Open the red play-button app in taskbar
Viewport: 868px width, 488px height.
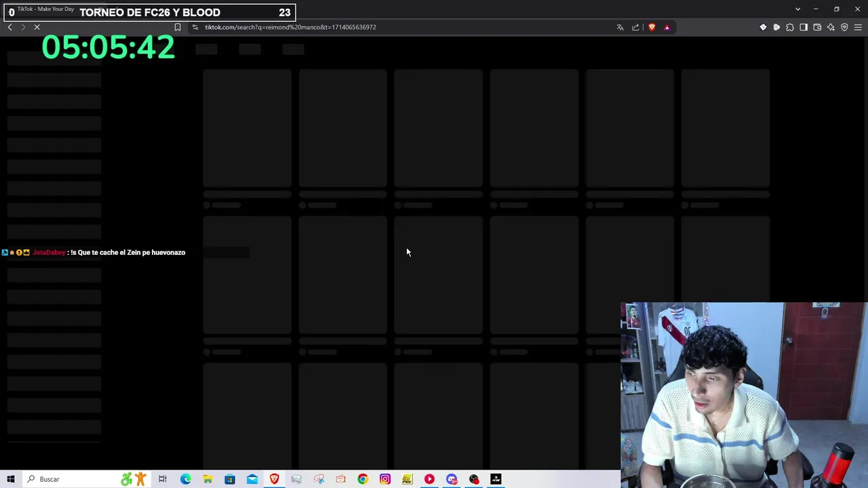(x=429, y=479)
